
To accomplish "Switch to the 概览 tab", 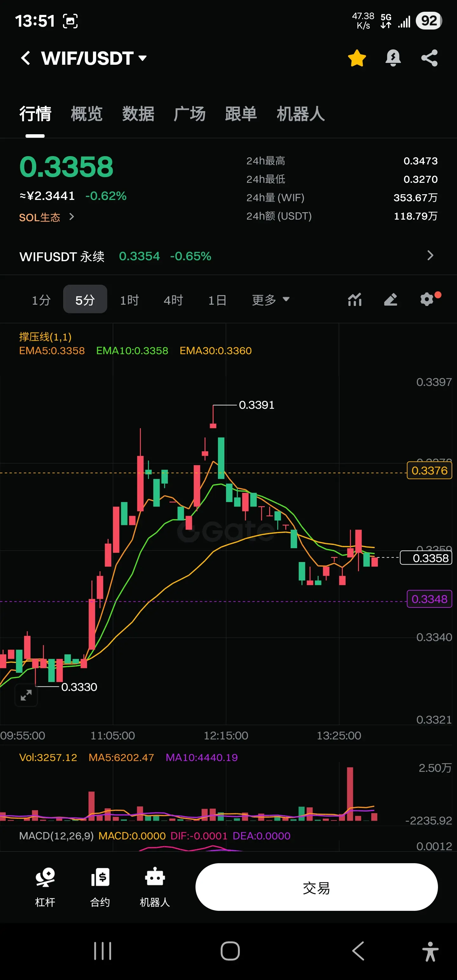I will [87, 114].
